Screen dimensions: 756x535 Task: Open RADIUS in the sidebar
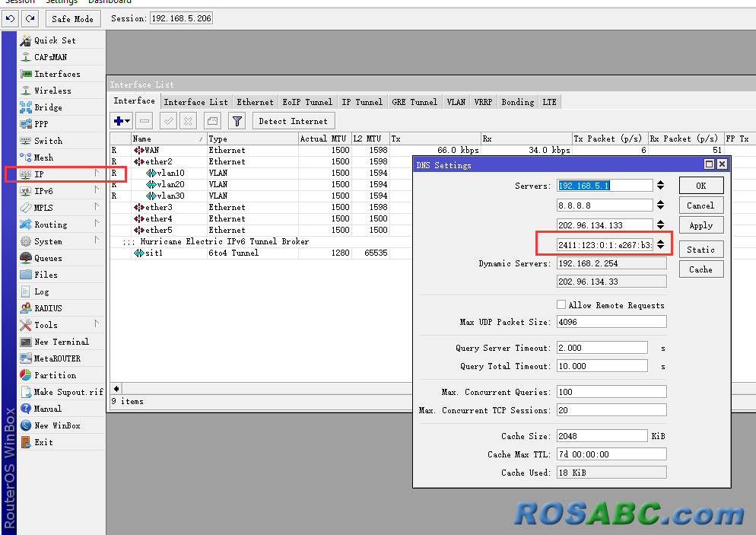(62, 308)
